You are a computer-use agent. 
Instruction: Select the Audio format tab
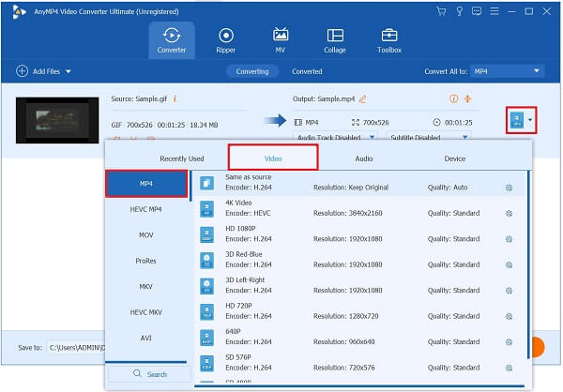[x=364, y=158]
